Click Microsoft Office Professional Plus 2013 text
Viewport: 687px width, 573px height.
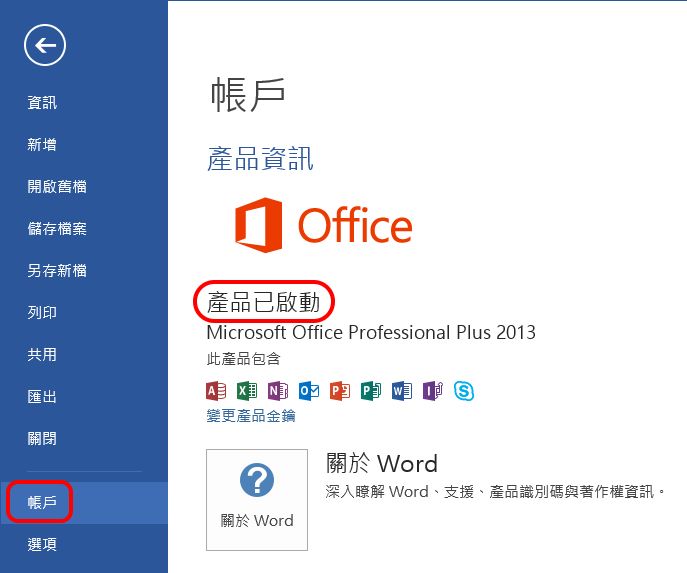coord(371,332)
